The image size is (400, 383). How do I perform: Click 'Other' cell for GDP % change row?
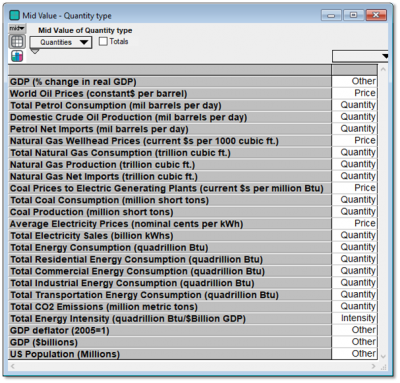(355, 81)
